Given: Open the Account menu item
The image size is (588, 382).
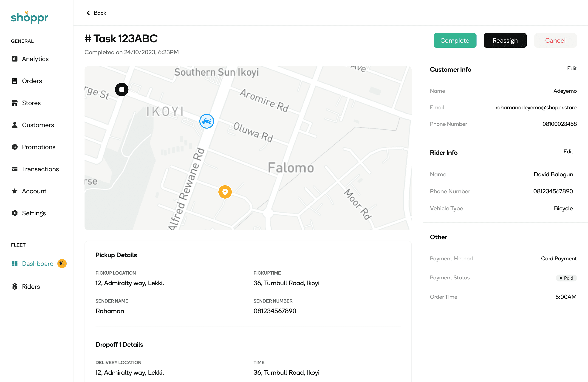Looking at the screenshot, I should pyautogui.click(x=34, y=191).
